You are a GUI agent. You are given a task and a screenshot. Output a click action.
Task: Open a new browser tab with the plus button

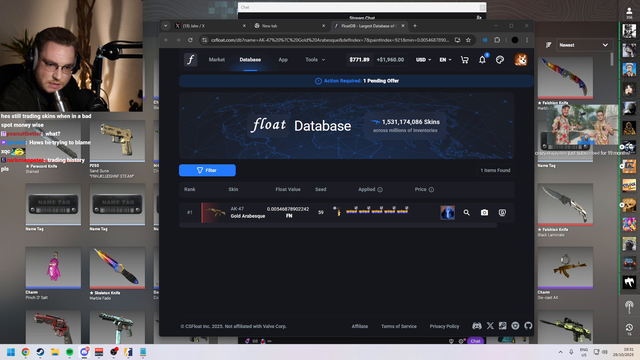click(415, 26)
